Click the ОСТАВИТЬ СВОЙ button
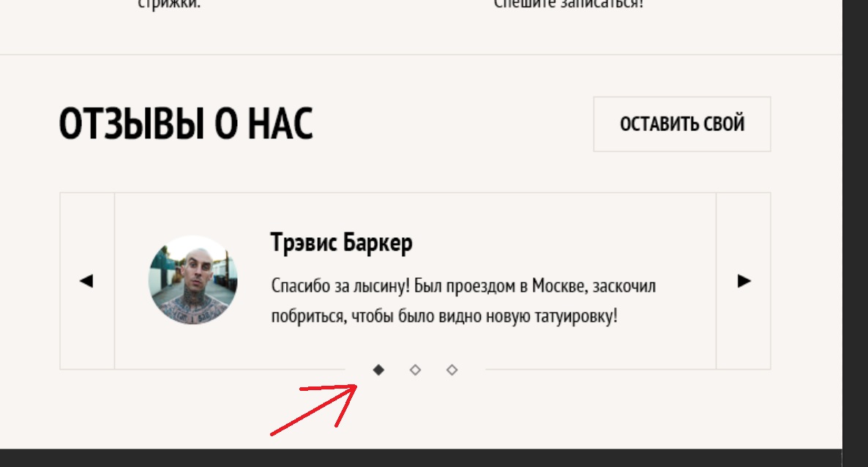868x467 pixels. click(682, 124)
